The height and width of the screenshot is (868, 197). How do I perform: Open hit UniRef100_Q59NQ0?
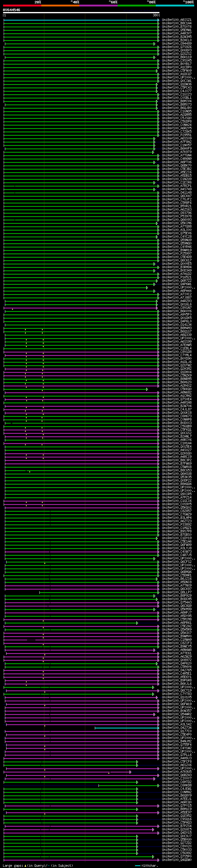[x=176, y=243]
